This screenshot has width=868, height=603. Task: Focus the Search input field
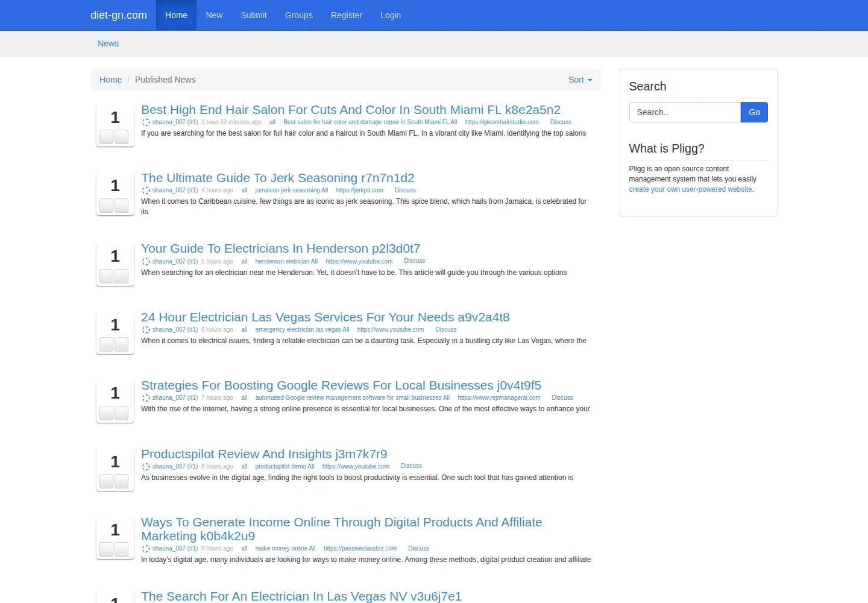685,112
